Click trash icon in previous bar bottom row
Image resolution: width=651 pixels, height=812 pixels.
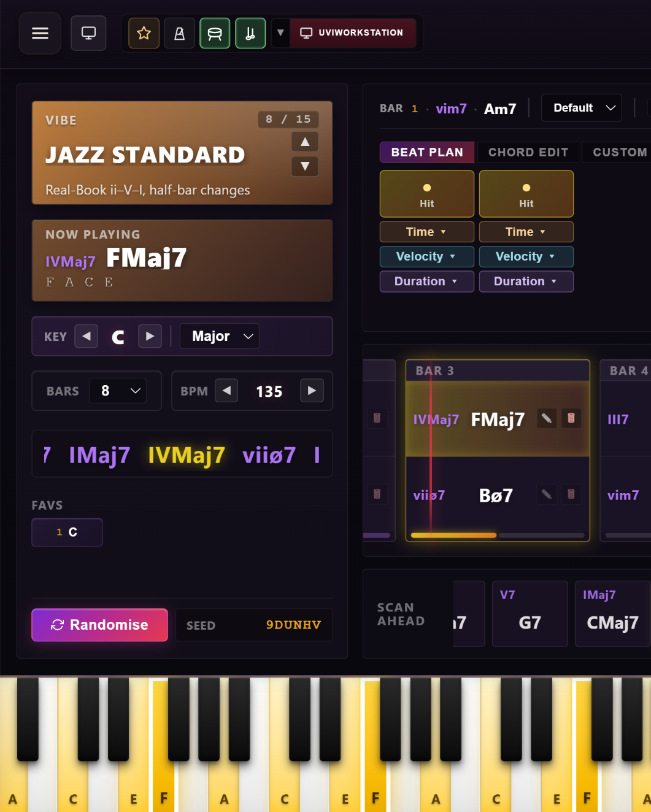tap(377, 494)
